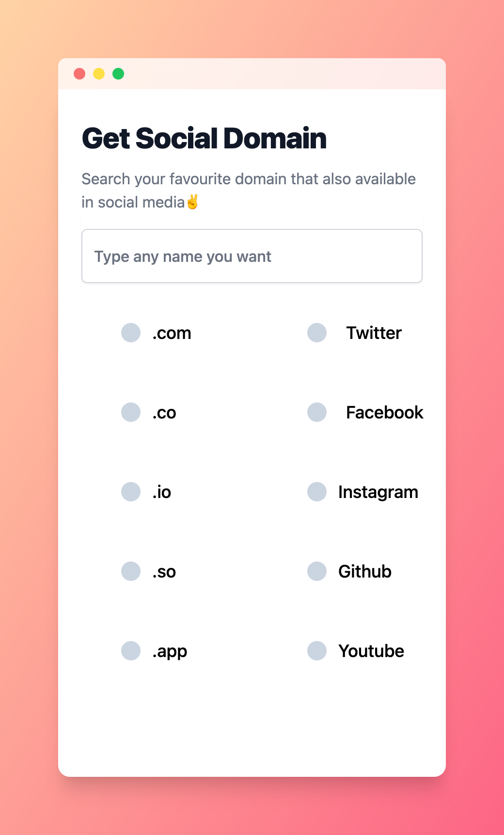Check the Github availability option
This screenshot has height=835, width=504.
point(316,571)
